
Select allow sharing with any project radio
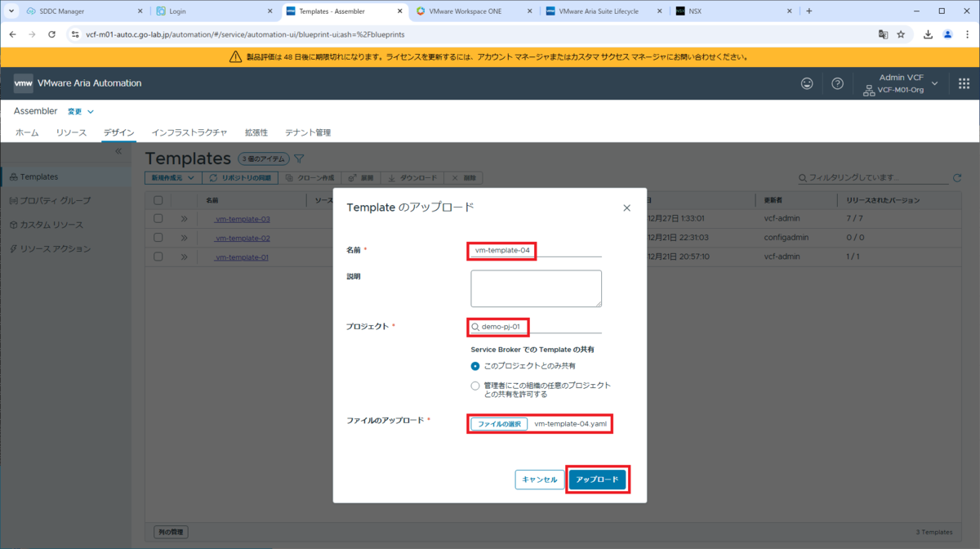click(x=475, y=386)
